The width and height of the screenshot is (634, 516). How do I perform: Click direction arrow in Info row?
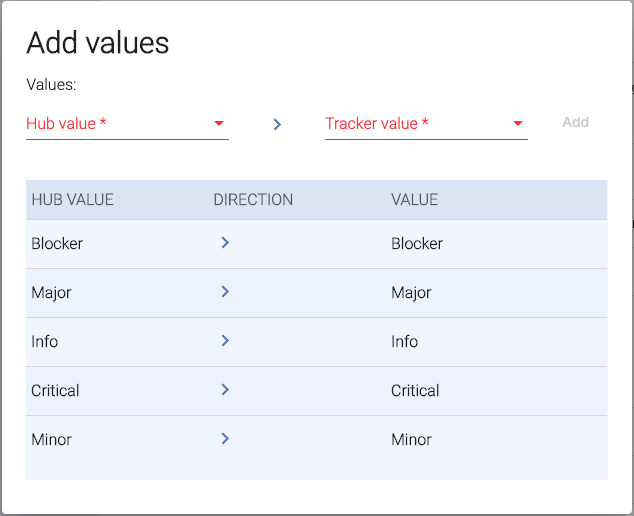pos(225,341)
